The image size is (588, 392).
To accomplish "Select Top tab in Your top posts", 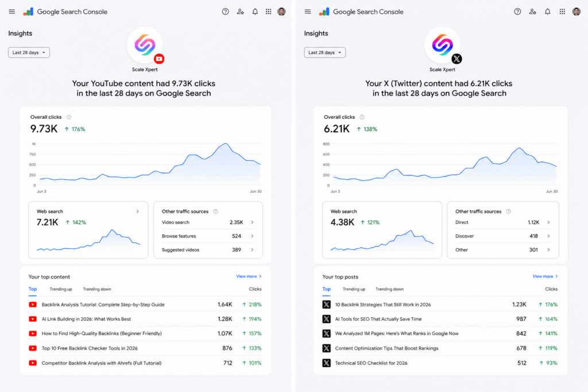I will [327, 289].
